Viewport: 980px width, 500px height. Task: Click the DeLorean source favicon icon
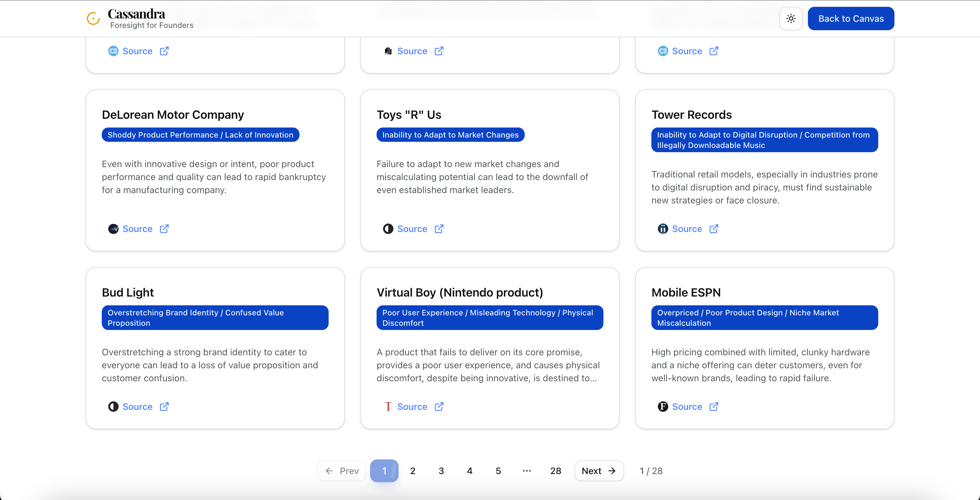click(113, 229)
